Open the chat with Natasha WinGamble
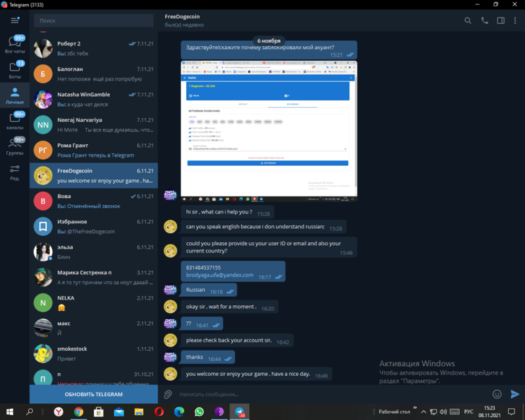 pos(94,99)
